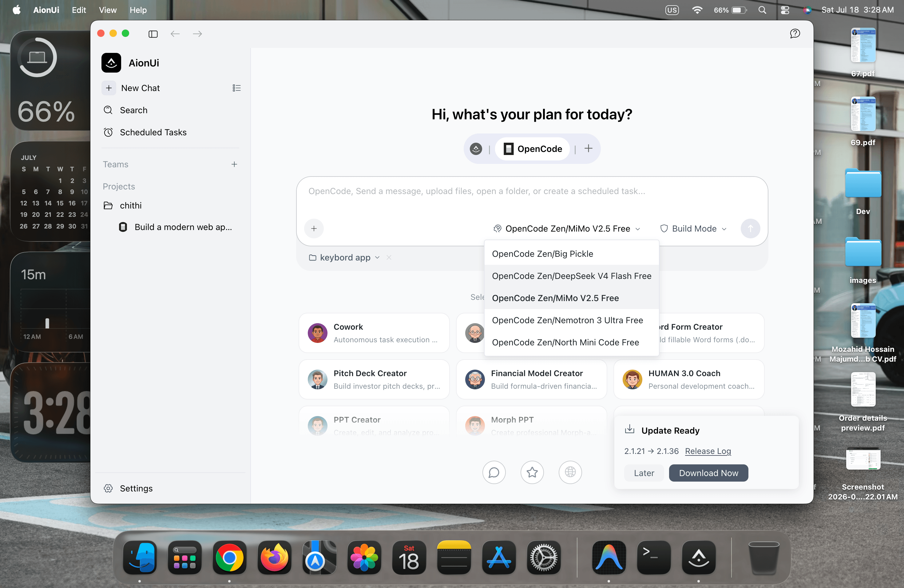Open the View menu
The image size is (904, 588).
tap(108, 10)
